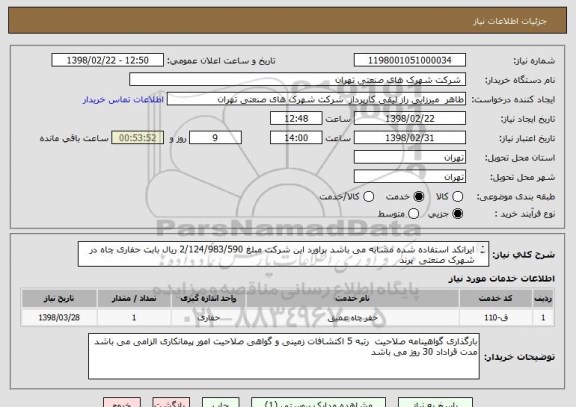The width and height of the screenshot is (576, 407).
Task: Click the unit cell حفاری
Action: pyautogui.click(x=208, y=317)
